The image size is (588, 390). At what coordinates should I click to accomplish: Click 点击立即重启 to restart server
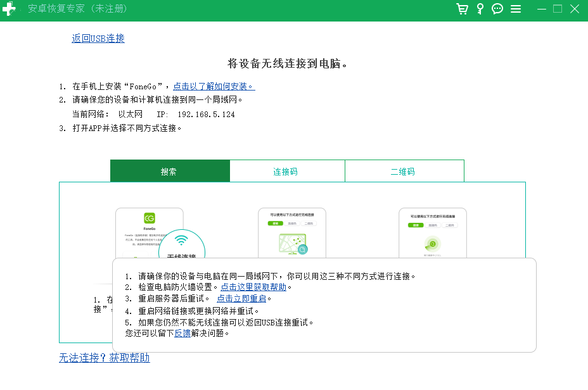pyautogui.click(x=241, y=299)
